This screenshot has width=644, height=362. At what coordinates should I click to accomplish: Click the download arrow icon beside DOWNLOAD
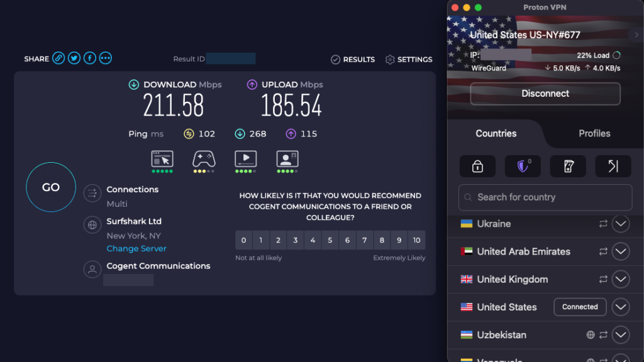click(134, 85)
